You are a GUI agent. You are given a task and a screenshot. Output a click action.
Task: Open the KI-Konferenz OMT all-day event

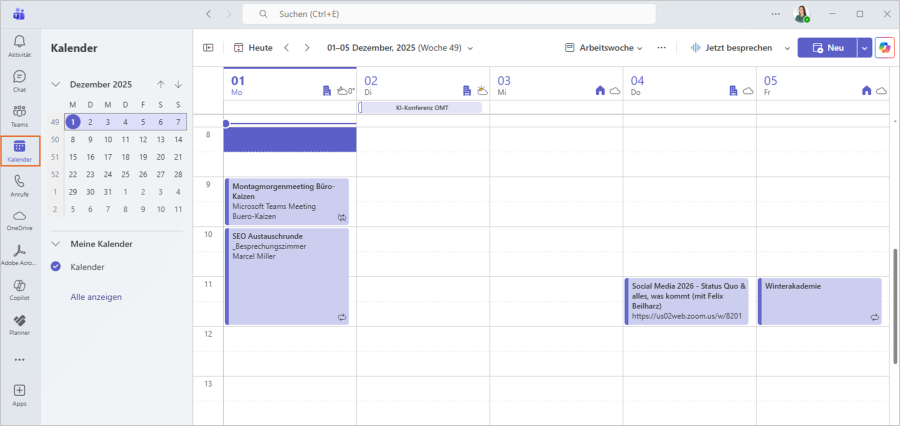click(x=420, y=107)
